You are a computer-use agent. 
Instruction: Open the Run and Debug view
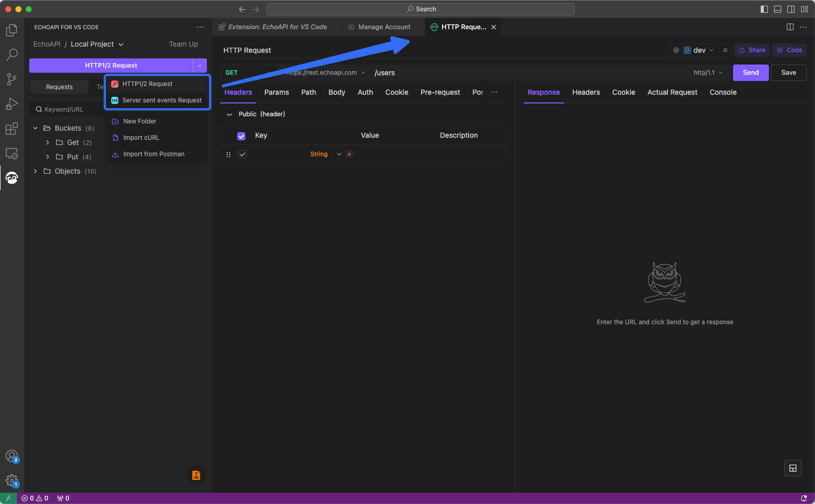click(12, 104)
